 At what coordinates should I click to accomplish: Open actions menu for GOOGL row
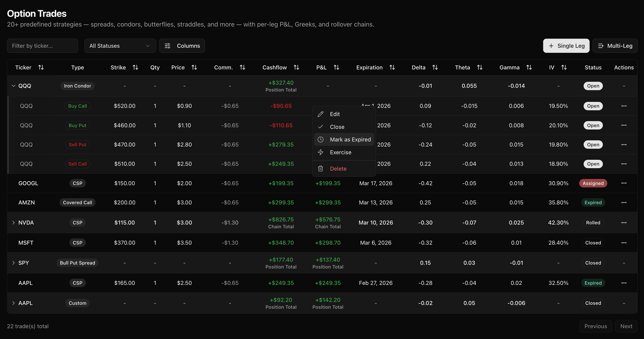[624, 183]
